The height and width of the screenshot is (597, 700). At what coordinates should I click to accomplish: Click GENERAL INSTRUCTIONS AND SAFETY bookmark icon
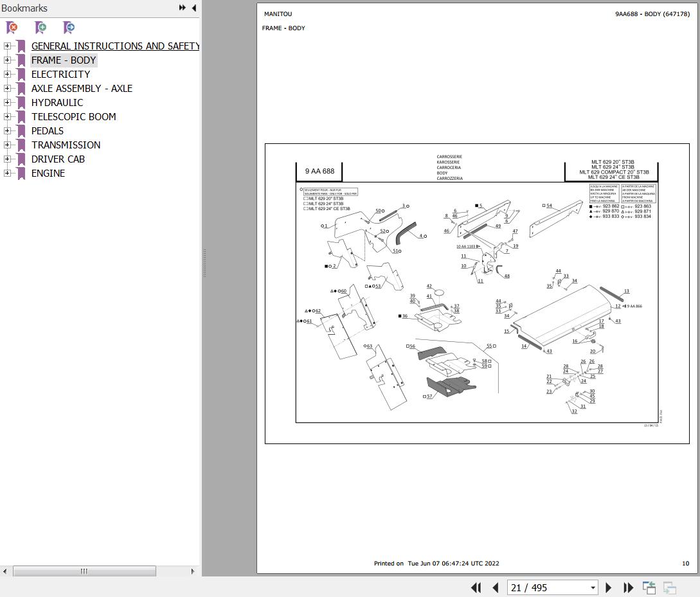click(x=21, y=46)
